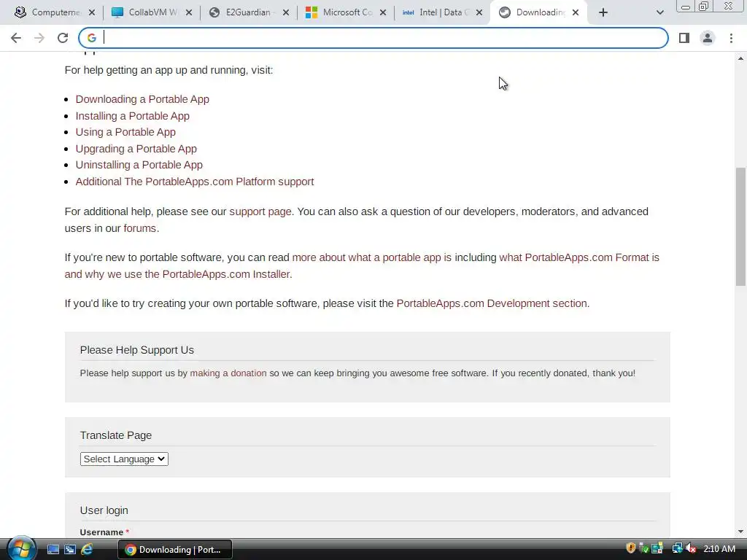Click the Google icon in the address bar

(x=91, y=38)
